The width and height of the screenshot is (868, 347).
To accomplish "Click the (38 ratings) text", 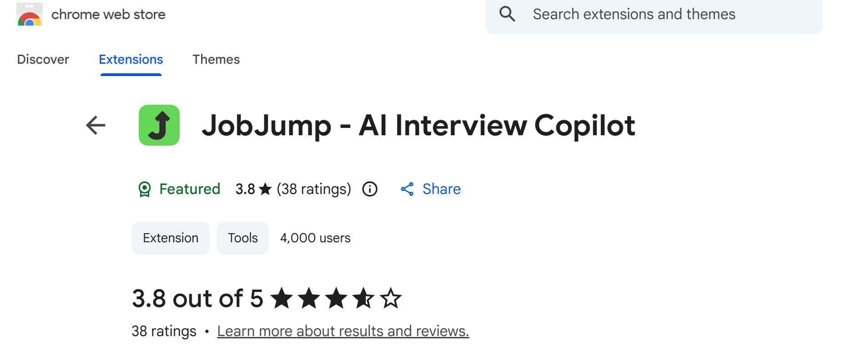I will click(x=314, y=189).
